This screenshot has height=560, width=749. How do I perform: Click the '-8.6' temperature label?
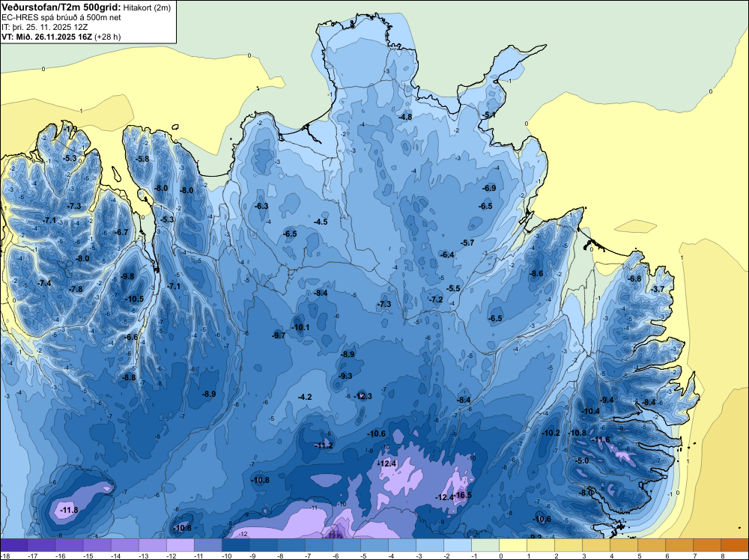click(536, 273)
